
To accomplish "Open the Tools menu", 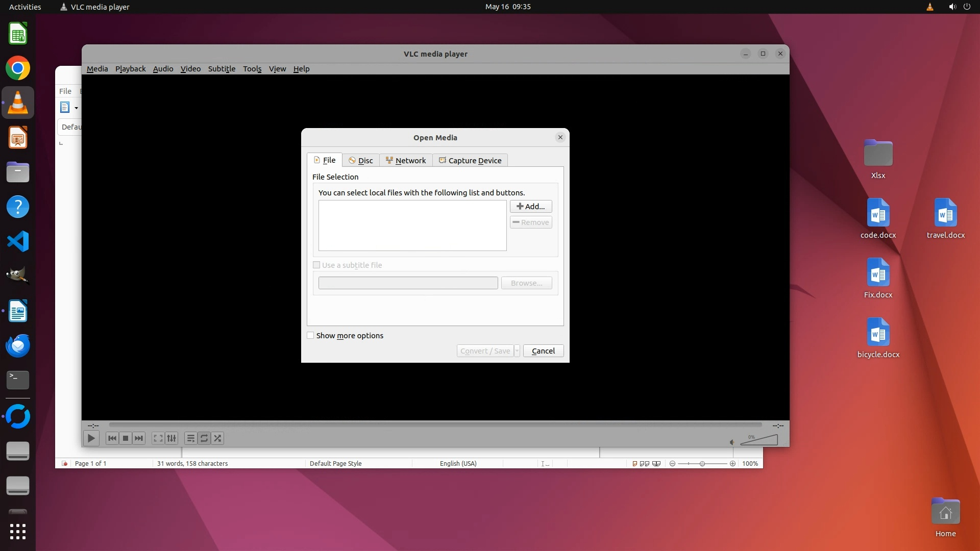I will [x=252, y=69].
